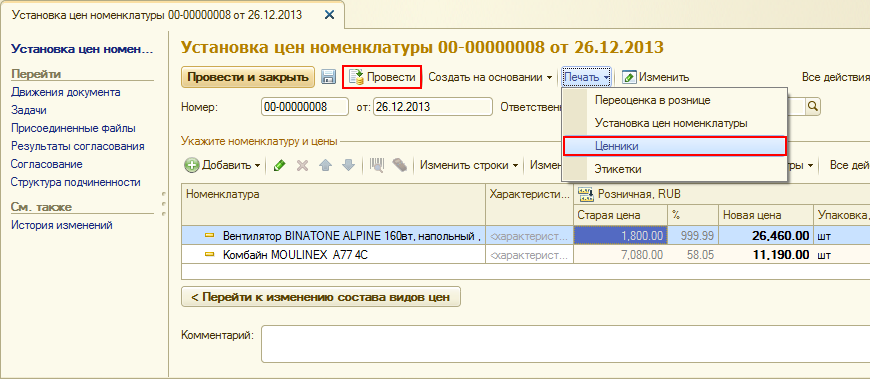Click the Провести button
This screenshot has width=870, height=379.
(x=382, y=77)
